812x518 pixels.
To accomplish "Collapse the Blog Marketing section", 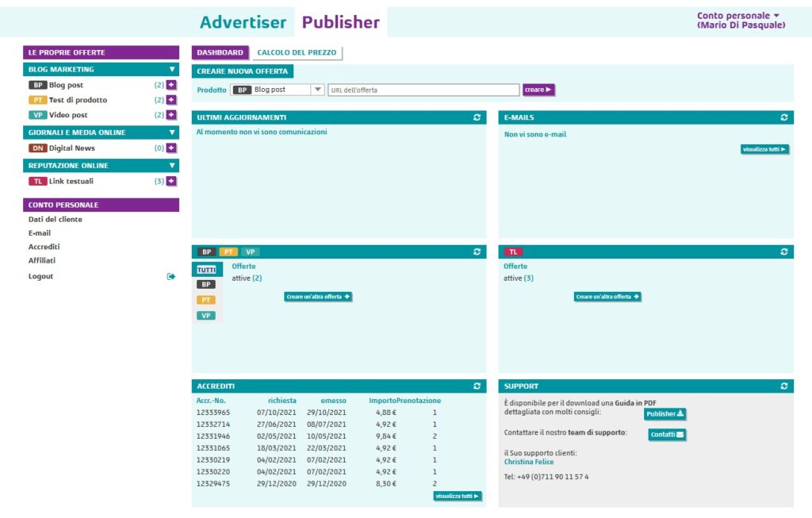I will 172,70.
